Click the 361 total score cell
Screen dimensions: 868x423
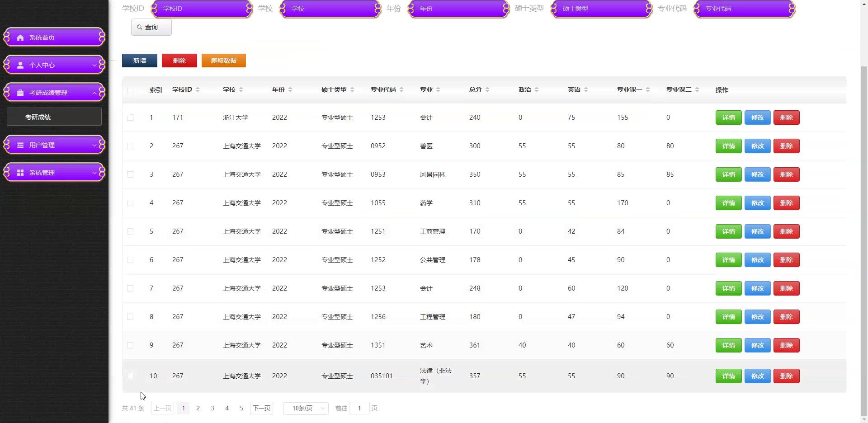475,345
